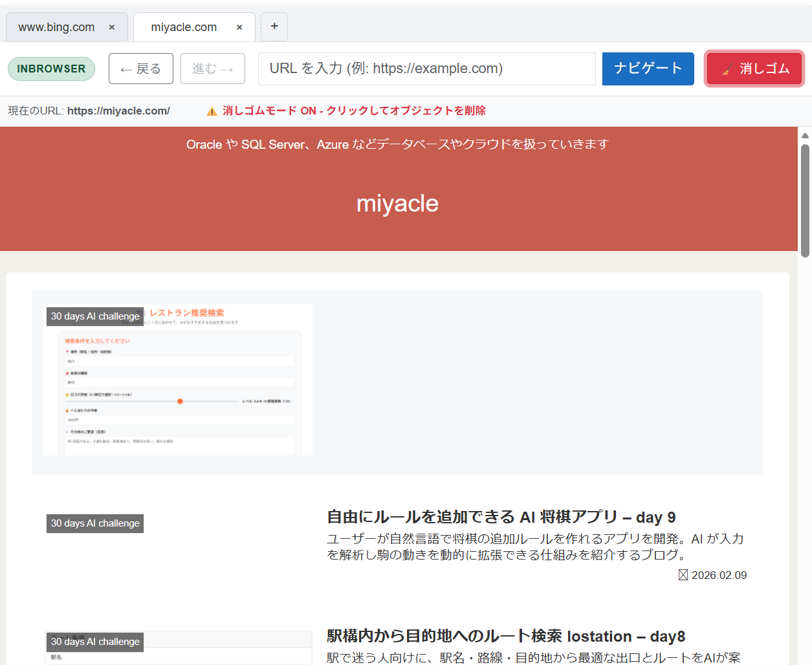Image resolution: width=812 pixels, height=665 pixels.
Task: Click the ナビゲート navigate button
Action: point(648,69)
